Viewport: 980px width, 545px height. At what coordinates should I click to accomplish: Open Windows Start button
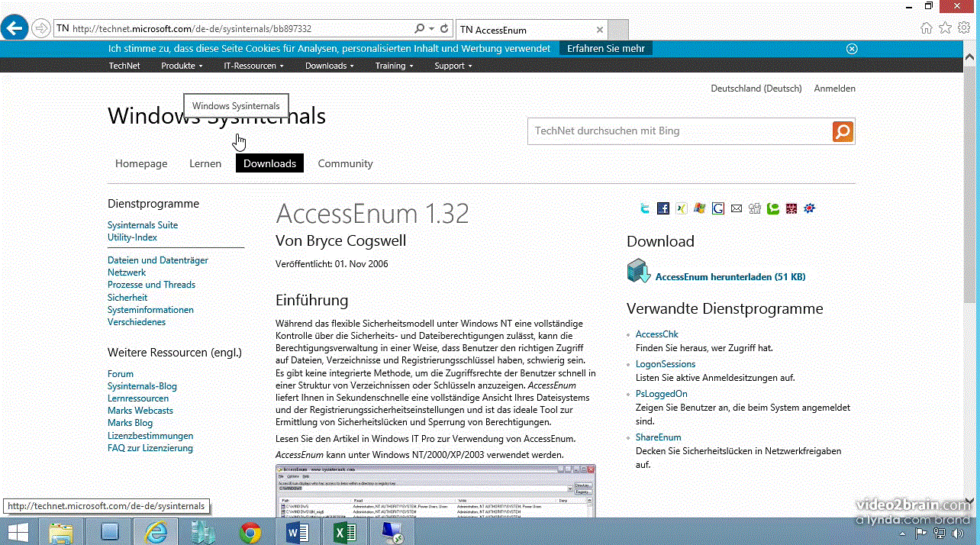[x=18, y=531]
